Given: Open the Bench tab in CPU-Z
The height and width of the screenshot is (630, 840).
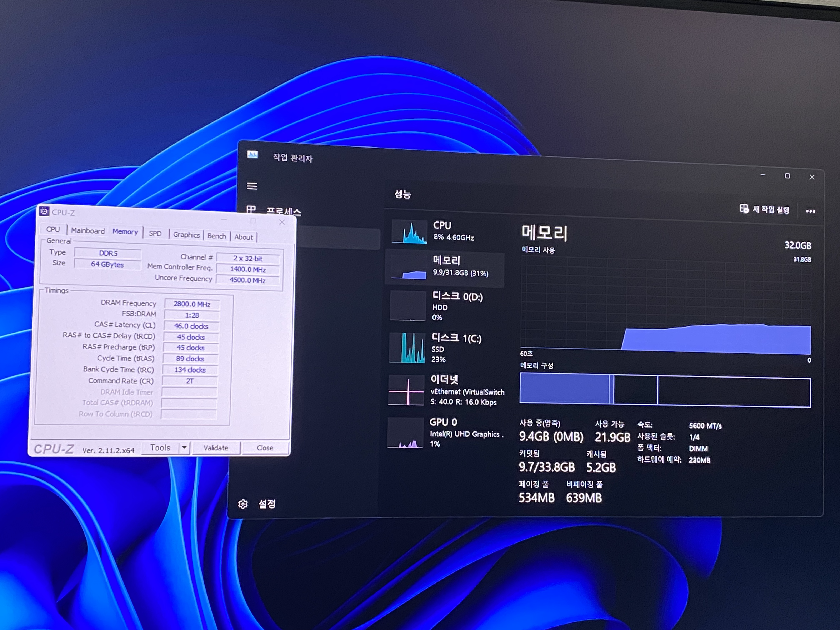Looking at the screenshot, I should pyautogui.click(x=216, y=236).
